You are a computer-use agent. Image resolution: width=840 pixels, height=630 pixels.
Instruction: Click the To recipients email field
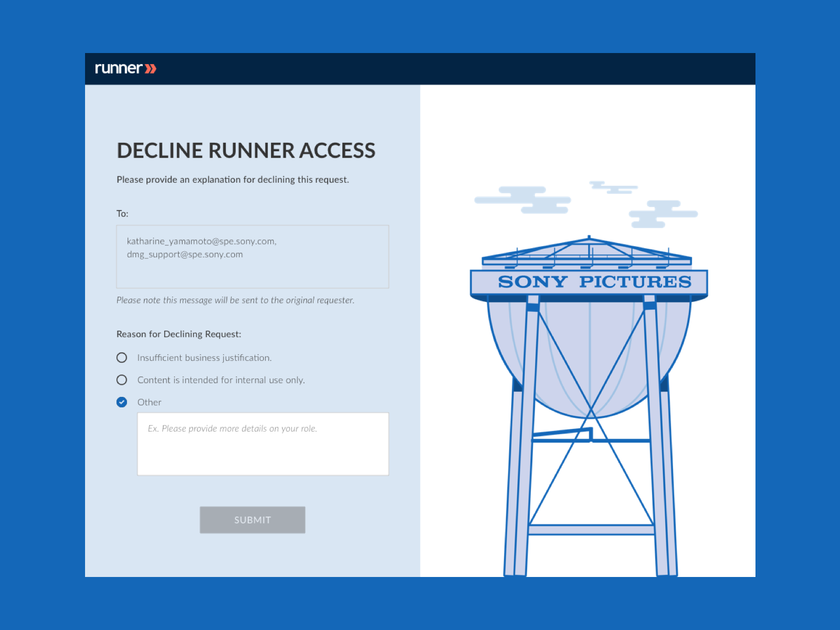pyautogui.click(x=253, y=257)
